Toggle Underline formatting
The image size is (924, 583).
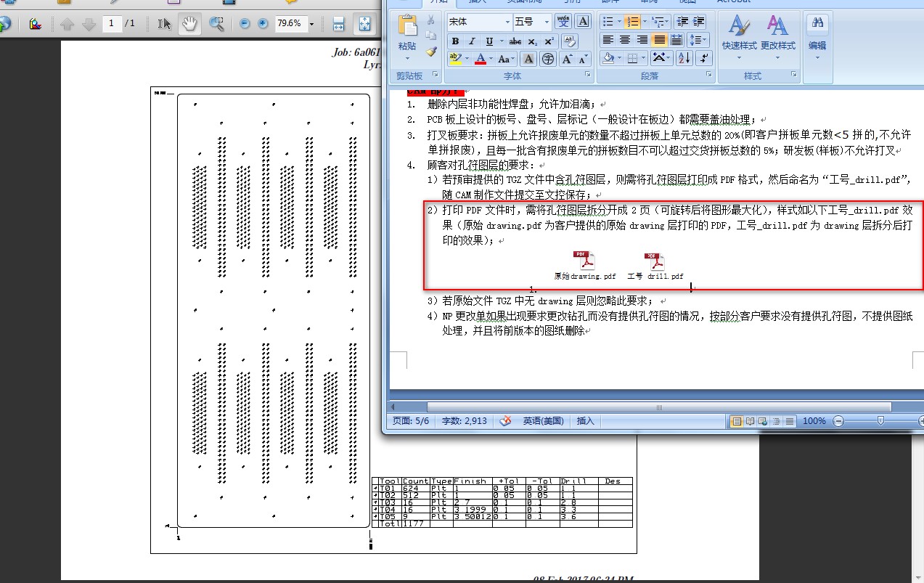[489, 41]
